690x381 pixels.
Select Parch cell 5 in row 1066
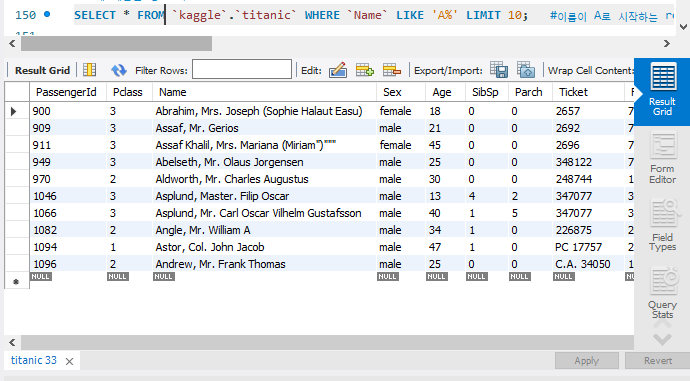(530, 213)
